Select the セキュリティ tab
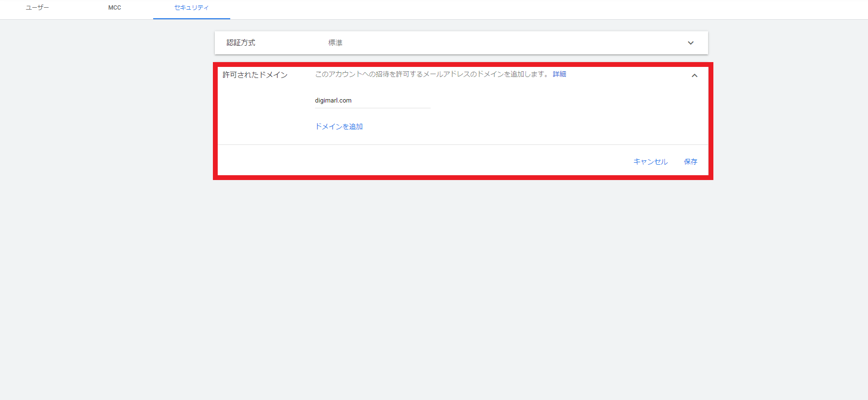This screenshot has width=868, height=400. [x=192, y=8]
